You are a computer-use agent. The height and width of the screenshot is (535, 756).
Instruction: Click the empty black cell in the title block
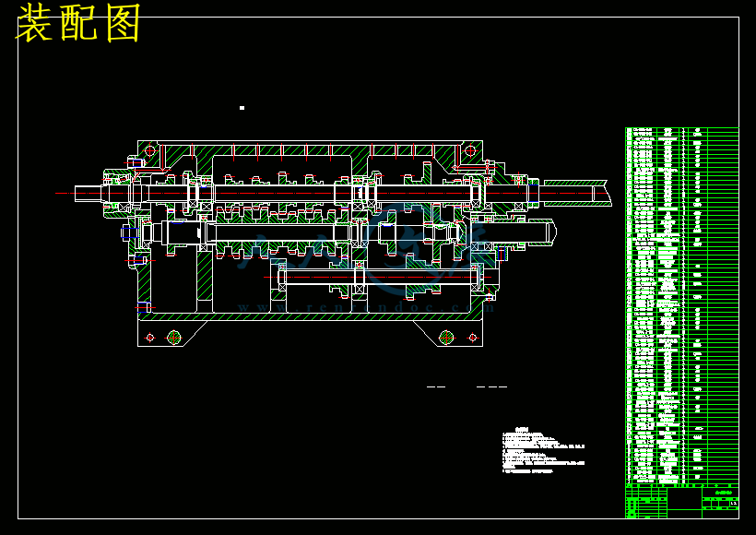[x=684, y=499]
